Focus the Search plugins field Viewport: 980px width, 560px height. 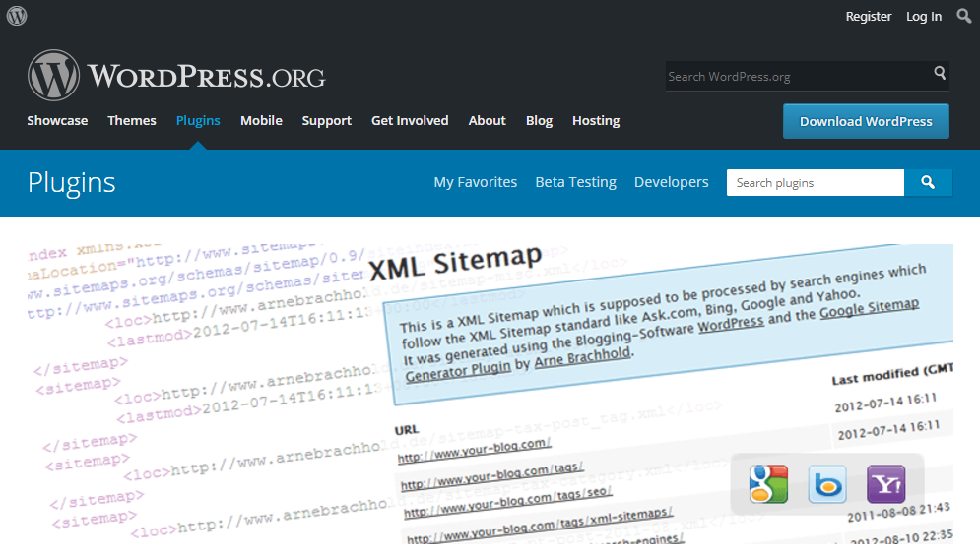coord(815,182)
